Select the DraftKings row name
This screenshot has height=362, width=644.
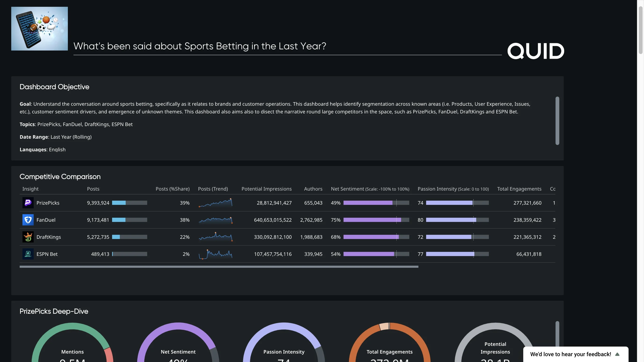point(49,237)
